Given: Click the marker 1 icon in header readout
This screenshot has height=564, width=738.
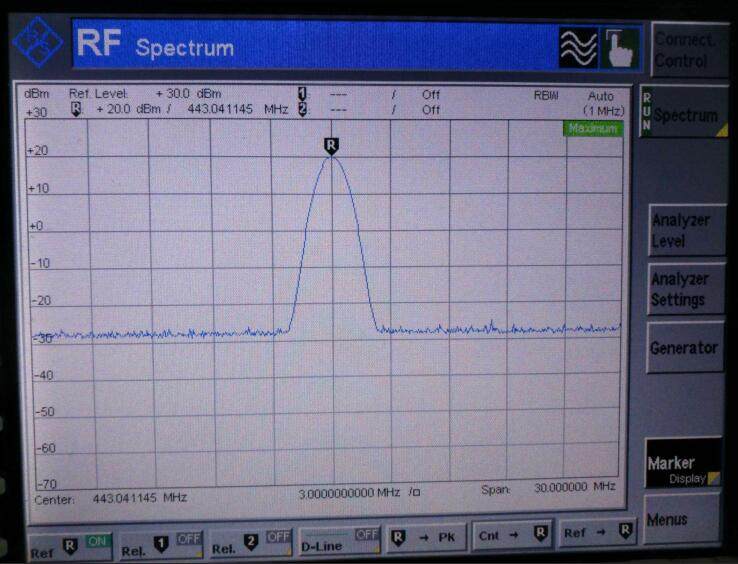Looking at the screenshot, I should pyautogui.click(x=302, y=94).
